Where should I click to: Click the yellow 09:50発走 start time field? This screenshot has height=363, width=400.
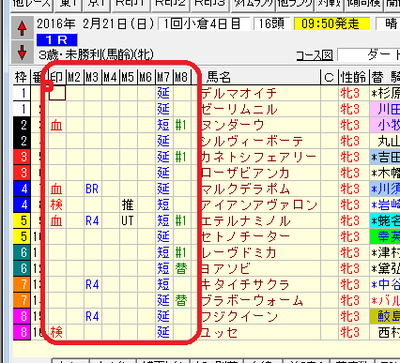coord(332,24)
